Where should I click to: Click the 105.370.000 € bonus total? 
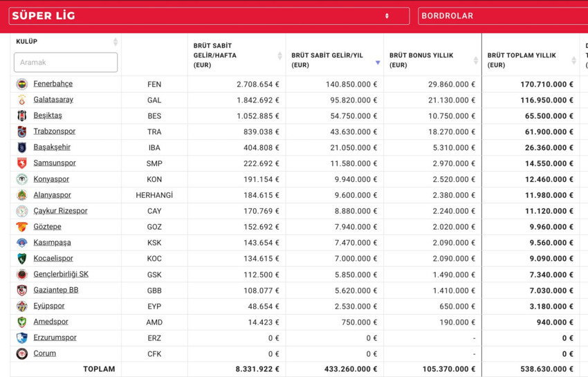pyautogui.click(x=449, y=369)
